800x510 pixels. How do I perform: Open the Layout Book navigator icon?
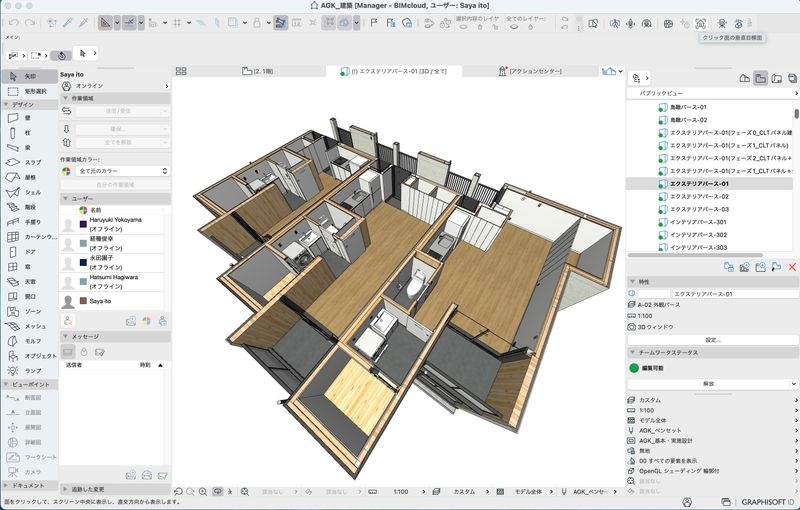777,78
